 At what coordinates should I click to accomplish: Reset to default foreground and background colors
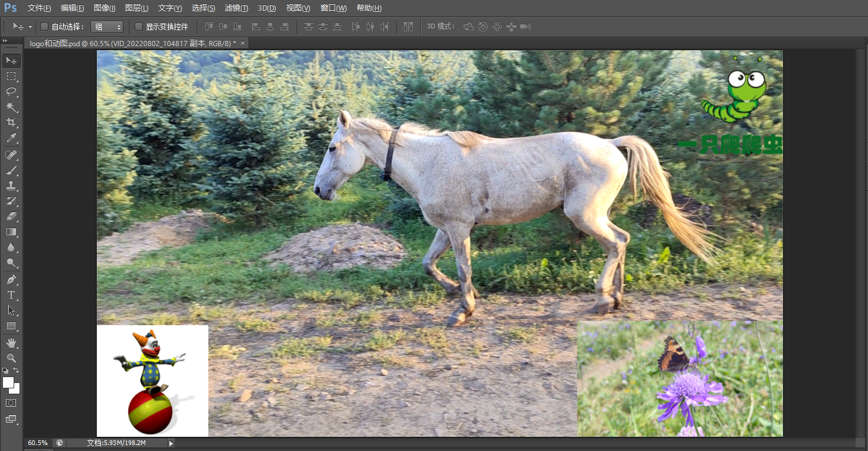point(5,371)
